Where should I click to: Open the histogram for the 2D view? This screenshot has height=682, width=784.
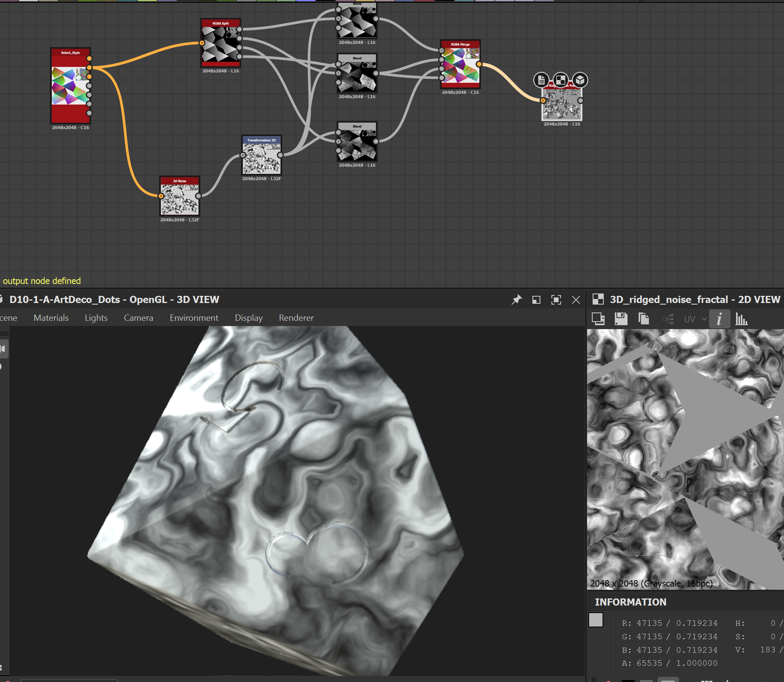[x=742, y=319]
